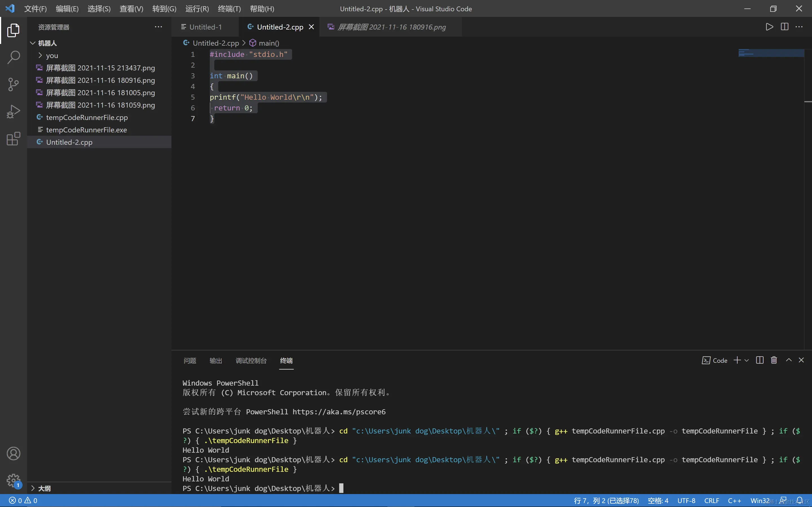
Task: Open the Search view in activity bar
Action: (14, 57)
